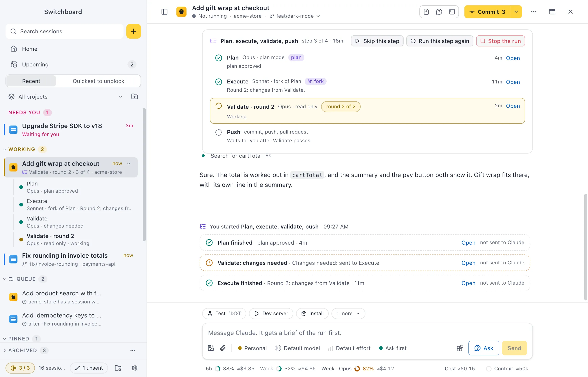This screenshot has height=377, width=588.
Task: Collapse the Working section
Action: coord(4,149)
